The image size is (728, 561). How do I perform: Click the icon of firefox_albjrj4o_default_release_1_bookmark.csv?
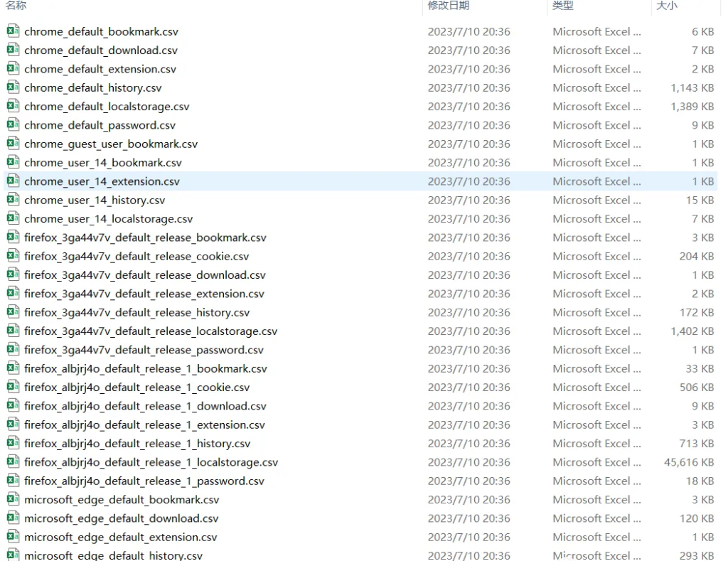(x=13, y=368)
